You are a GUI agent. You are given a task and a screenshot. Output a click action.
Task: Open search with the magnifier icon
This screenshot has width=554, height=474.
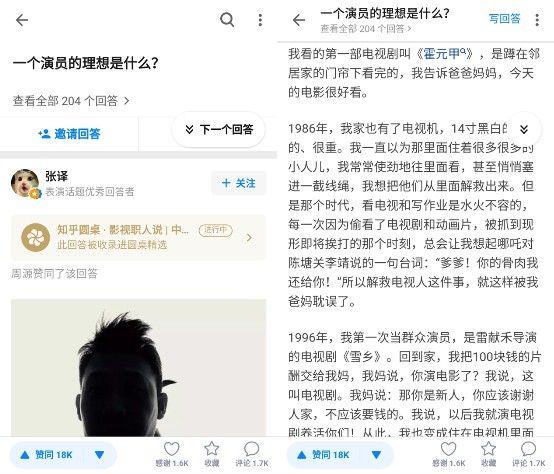click(x=227, y=20)
